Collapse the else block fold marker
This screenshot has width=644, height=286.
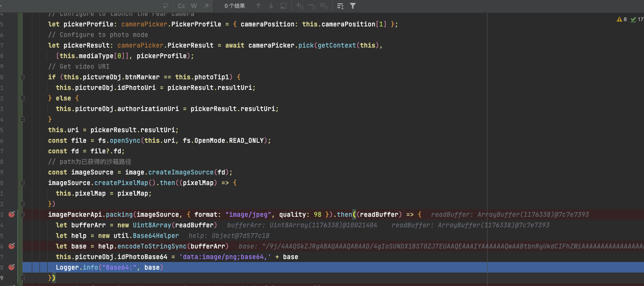[x=22, y=98]
